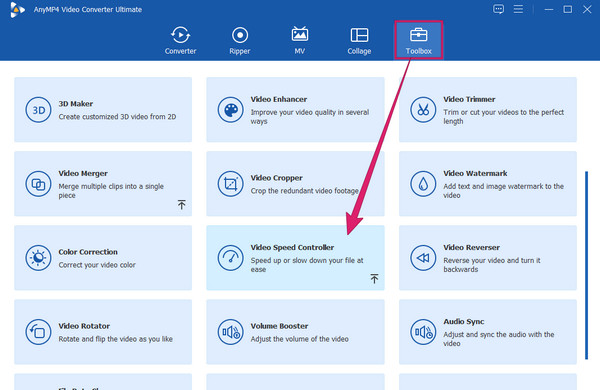Open the Volume Booster title
Screen dimensions: 600x390
click(279, 326)
